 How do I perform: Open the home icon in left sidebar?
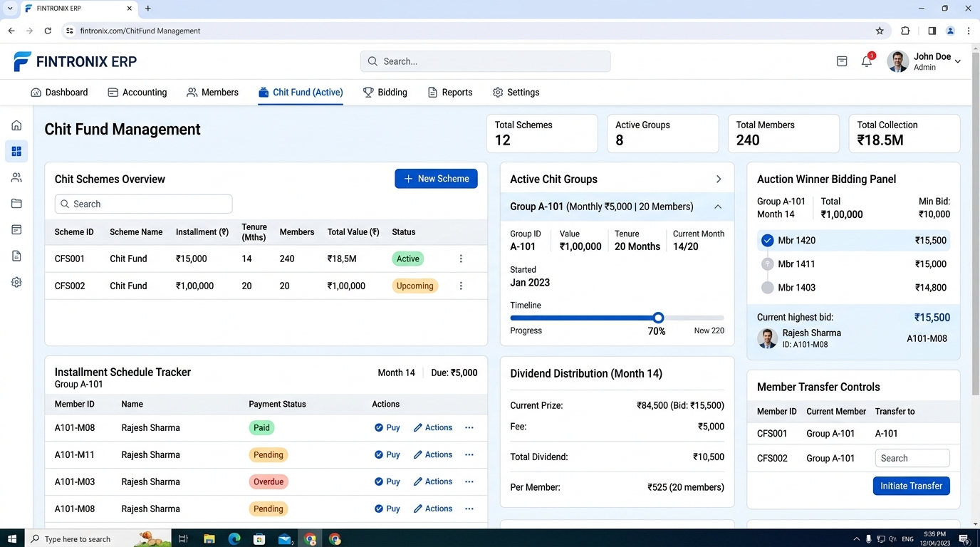click(16, 125)
